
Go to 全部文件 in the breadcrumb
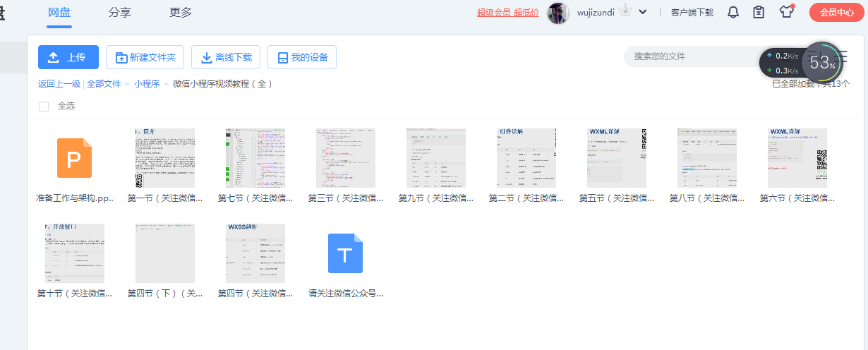[104, 83]
